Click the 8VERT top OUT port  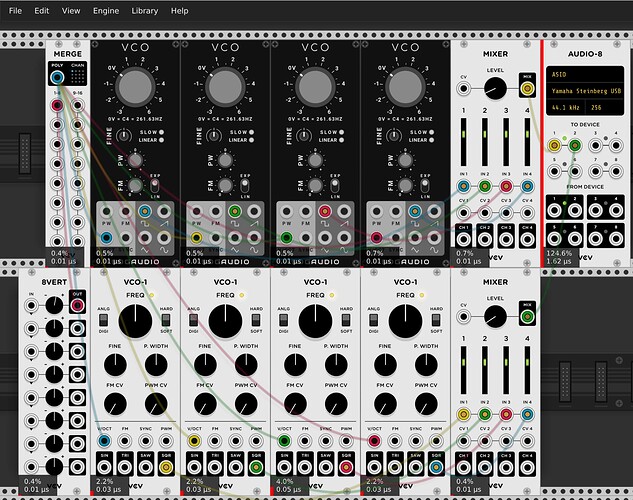77,305
